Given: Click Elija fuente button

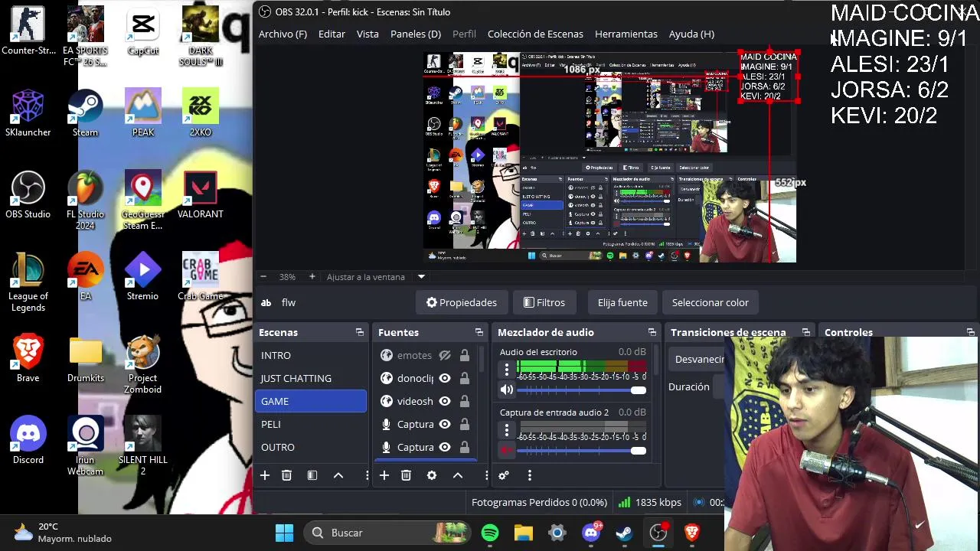Looking at the screenshot, I should 622,302.
